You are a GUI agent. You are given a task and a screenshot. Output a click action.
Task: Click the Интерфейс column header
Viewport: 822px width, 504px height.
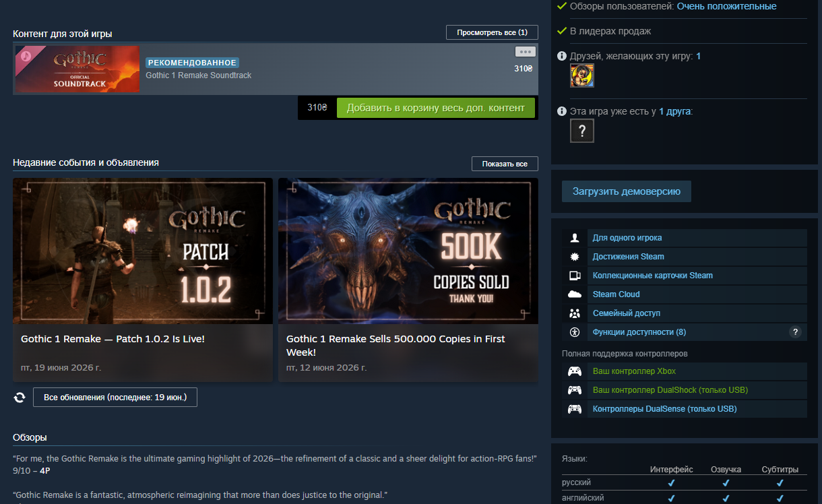[671, 470]
